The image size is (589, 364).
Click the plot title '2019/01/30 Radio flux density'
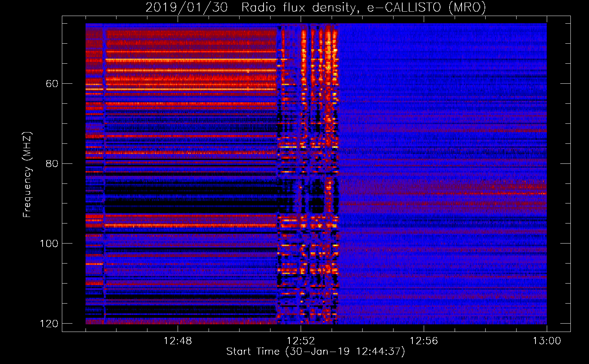[x=316, y=7]
